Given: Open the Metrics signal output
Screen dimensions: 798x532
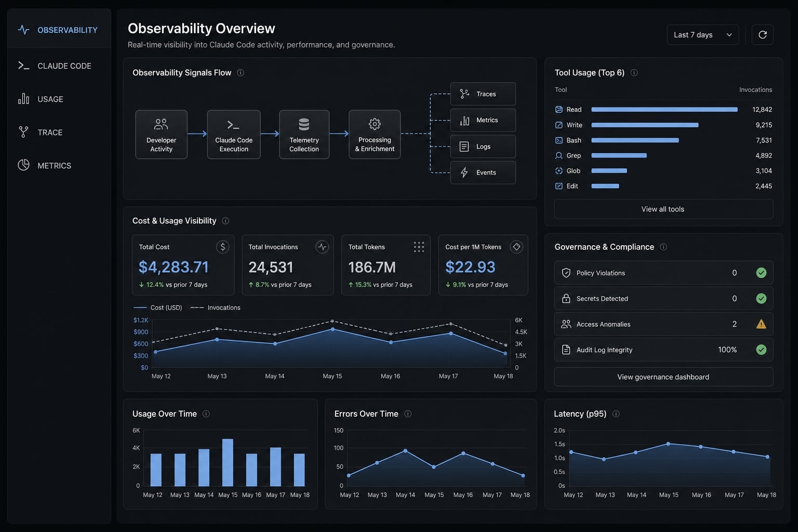Looking at the screenshot, I should pos(483,120).
